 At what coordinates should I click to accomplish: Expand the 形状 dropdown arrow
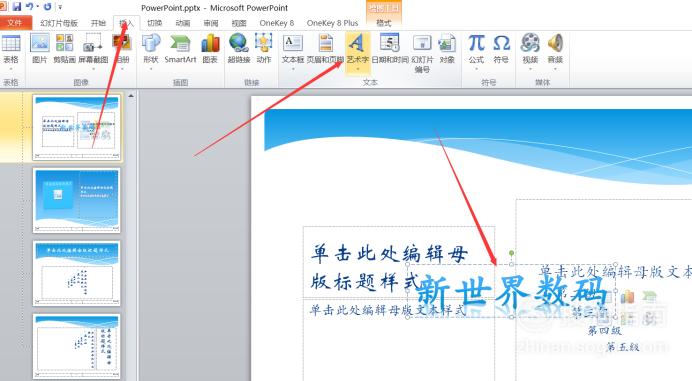(x=151, y=69)
